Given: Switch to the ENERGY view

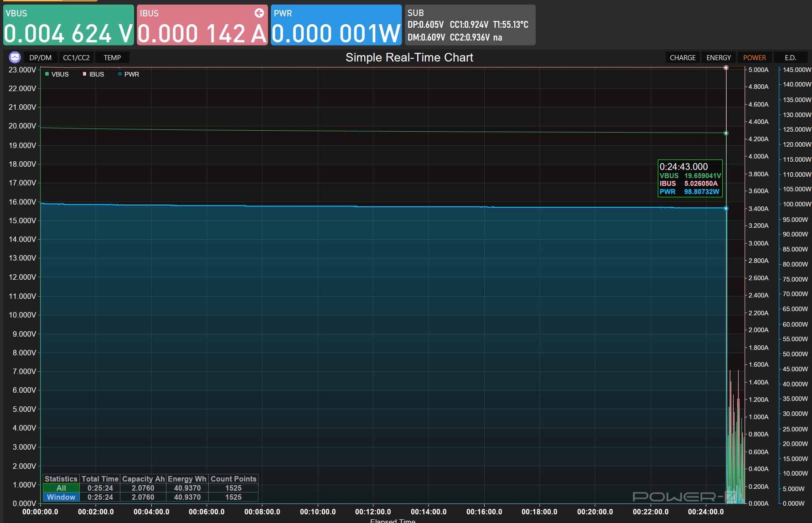Looking at the screenshot, I should 718,58.
